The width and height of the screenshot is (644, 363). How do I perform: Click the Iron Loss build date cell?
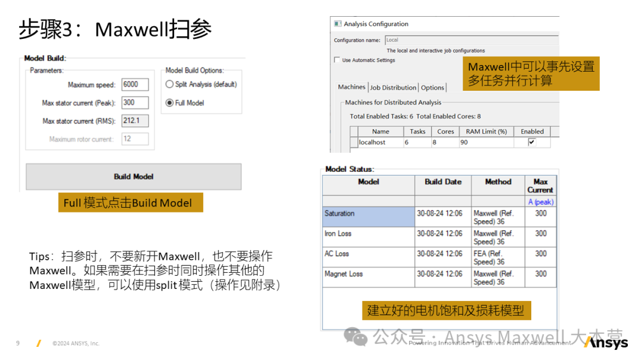(443, 237)
